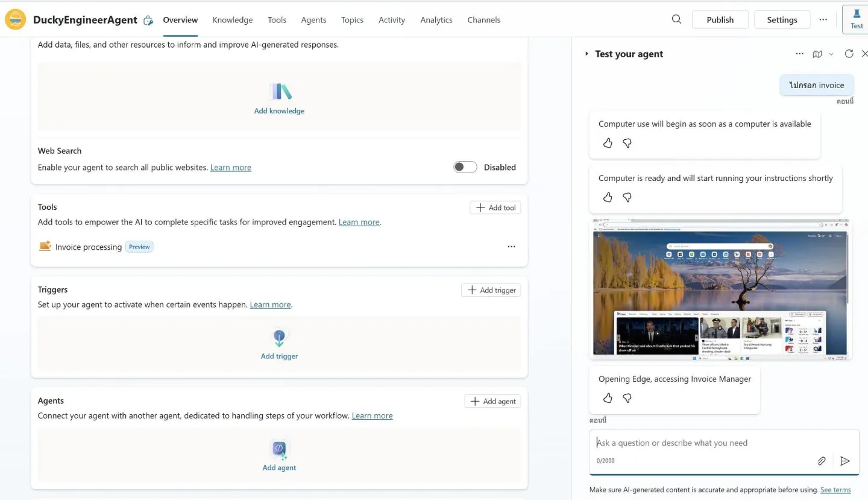Click the icon beside the DuckyEngineerAgent name
868x500 pixels.
148,21
